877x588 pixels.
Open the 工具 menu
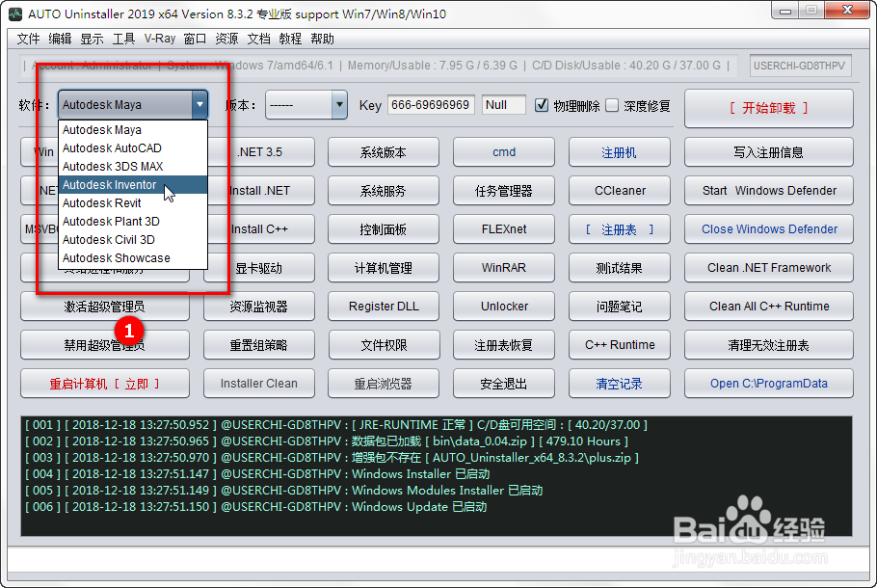pos(123,39)
